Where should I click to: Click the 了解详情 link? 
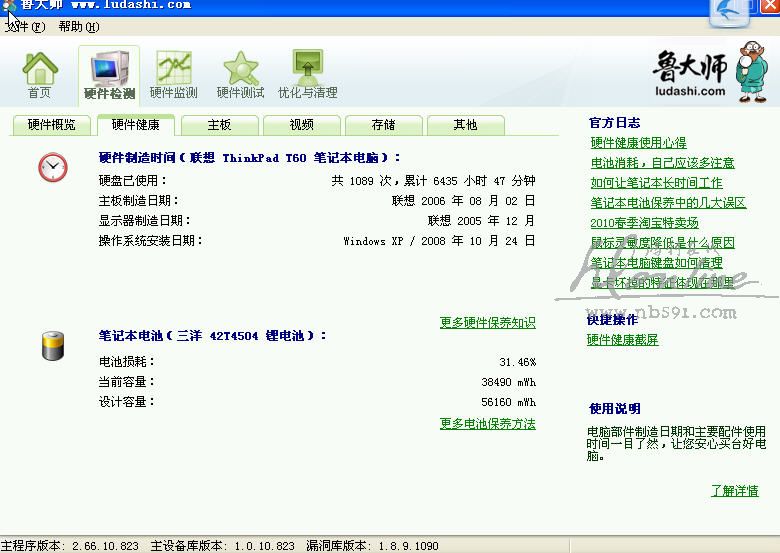tap(734, 491)
